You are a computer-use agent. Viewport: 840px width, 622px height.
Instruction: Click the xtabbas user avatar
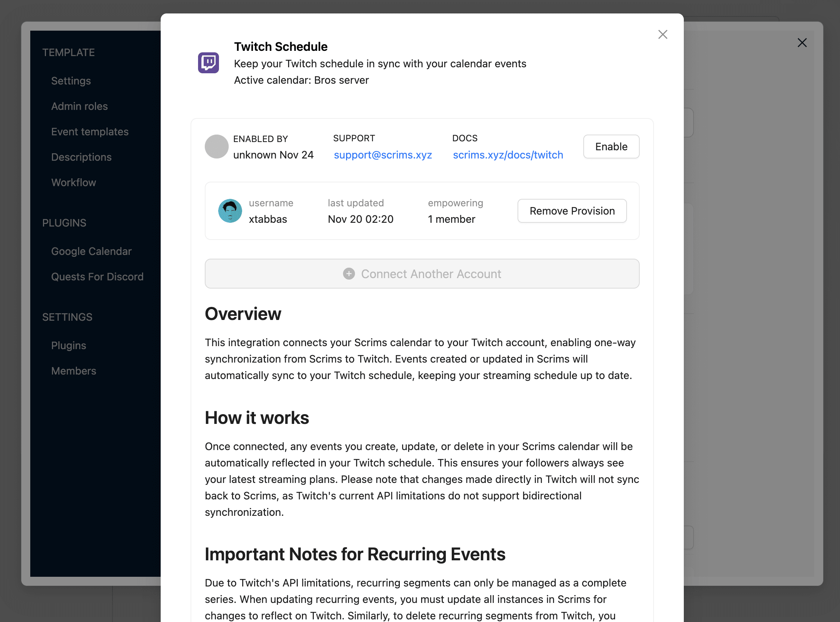tap(230, 211)
